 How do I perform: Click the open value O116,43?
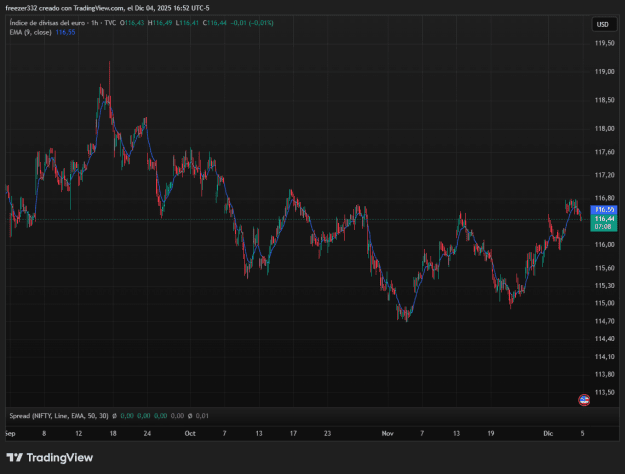[x=132, y=23]
